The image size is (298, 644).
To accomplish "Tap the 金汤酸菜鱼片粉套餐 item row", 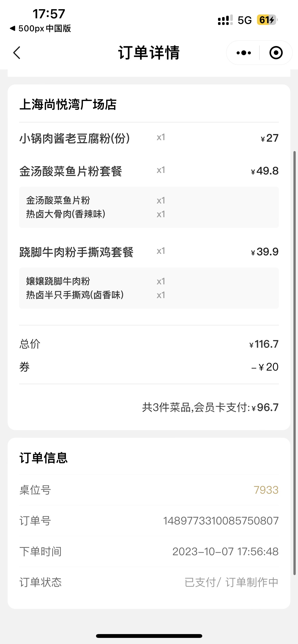I will click(x=149, y=171).
